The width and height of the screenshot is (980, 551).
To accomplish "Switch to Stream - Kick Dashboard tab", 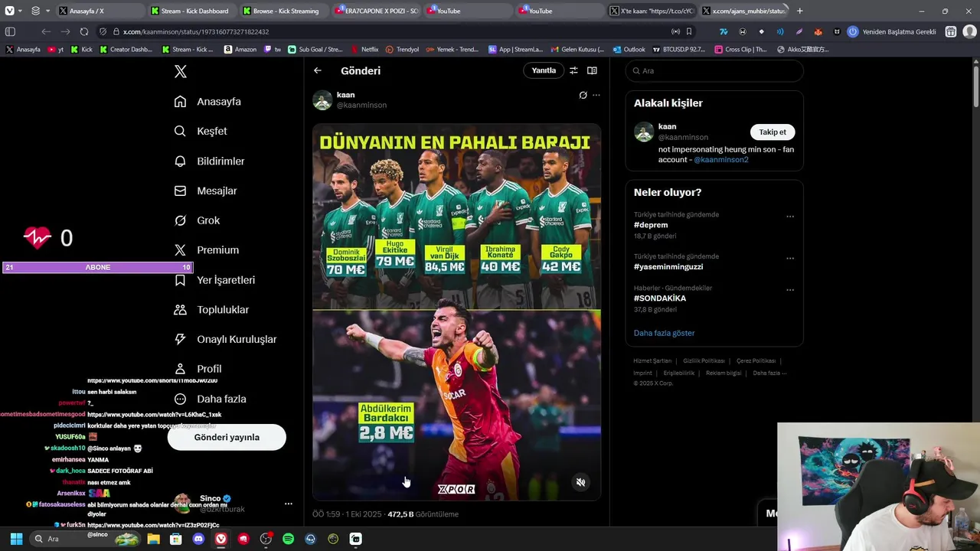I will point(191,11).
